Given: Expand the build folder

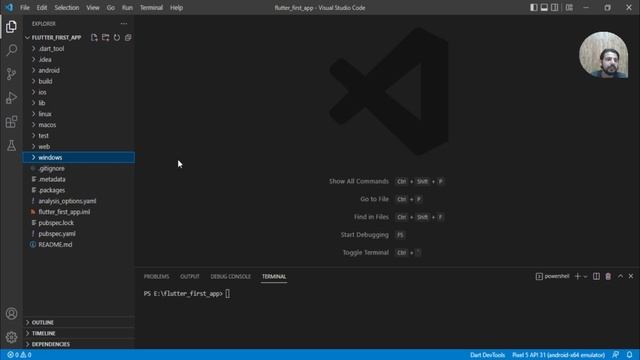Looking at the screenshot, I should click(78, 81).
